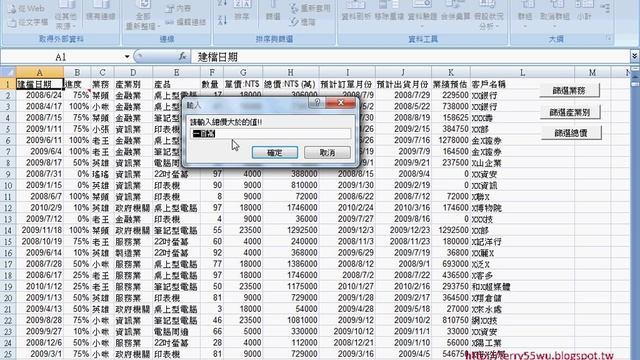This screenshot has height=360, width=640.
Task: Close the 輸入 dialog with the red X
Action: [340, 103]
